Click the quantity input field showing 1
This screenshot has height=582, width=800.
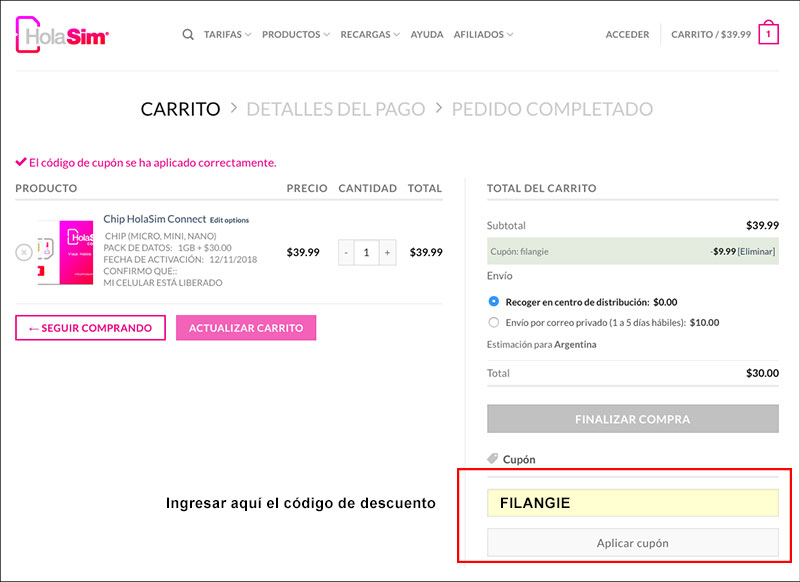coord(366,252)
